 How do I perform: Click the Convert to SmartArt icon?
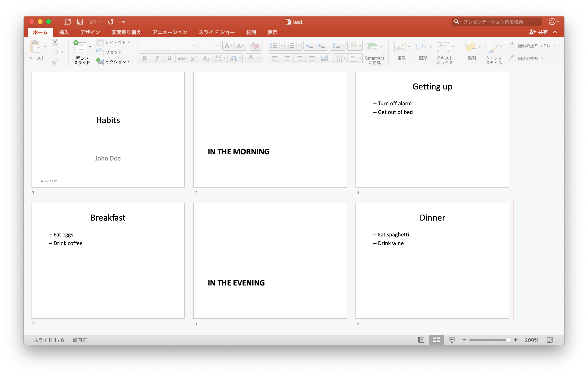coord(372,47)
